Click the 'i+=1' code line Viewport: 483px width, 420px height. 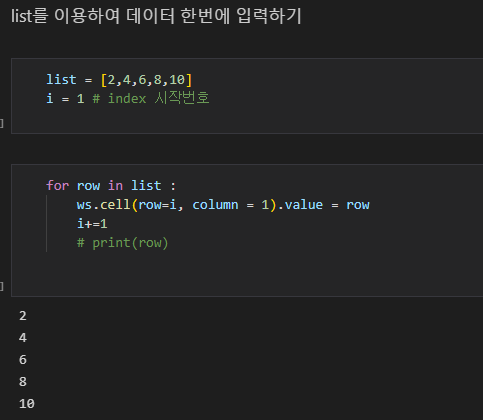tap(92, 224)
